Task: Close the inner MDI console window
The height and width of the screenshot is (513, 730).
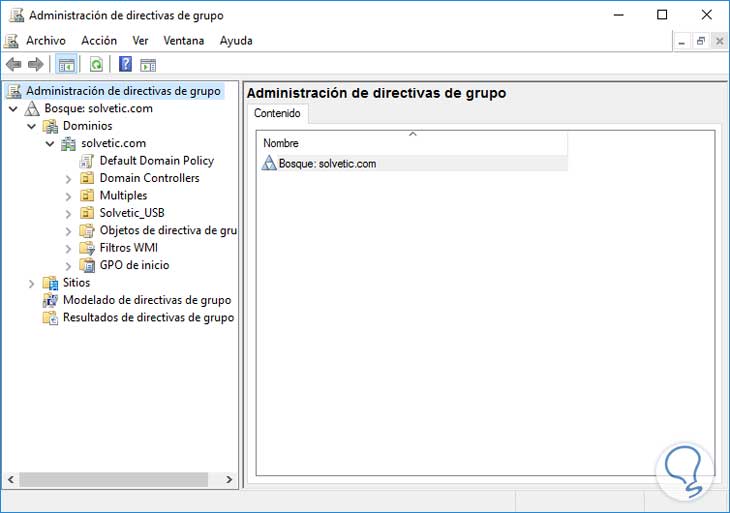Action: [719, 41]
